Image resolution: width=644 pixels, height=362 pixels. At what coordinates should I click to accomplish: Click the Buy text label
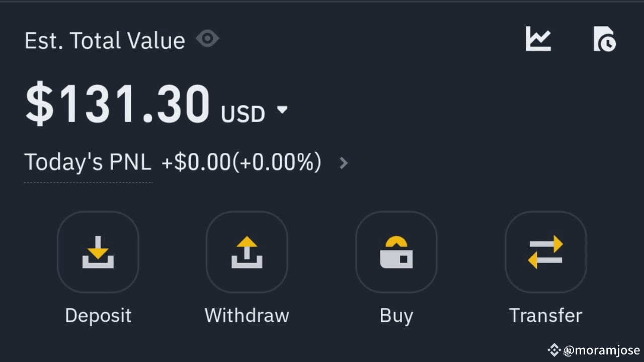(396, 316)
